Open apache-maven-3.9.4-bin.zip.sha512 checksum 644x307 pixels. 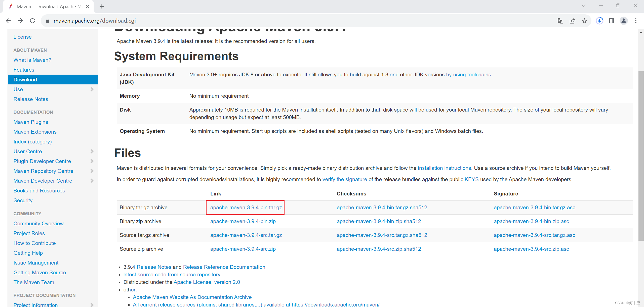[x=379, y=221]
